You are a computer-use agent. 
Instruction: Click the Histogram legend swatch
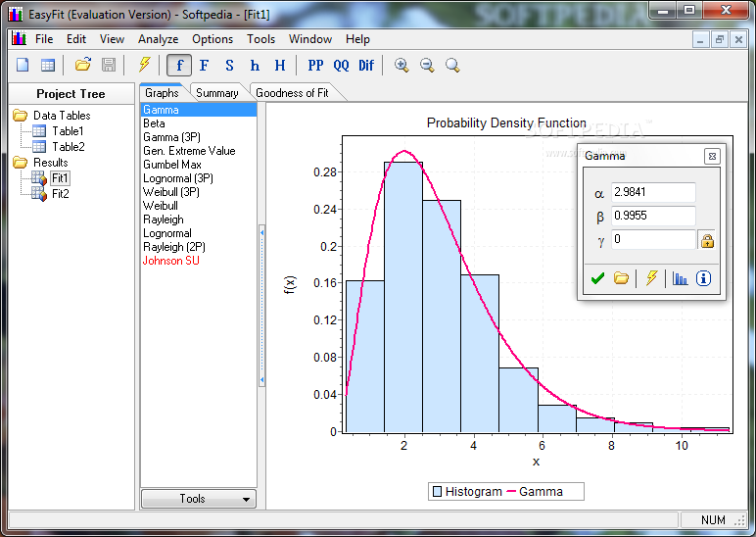[x=438, y=492]
